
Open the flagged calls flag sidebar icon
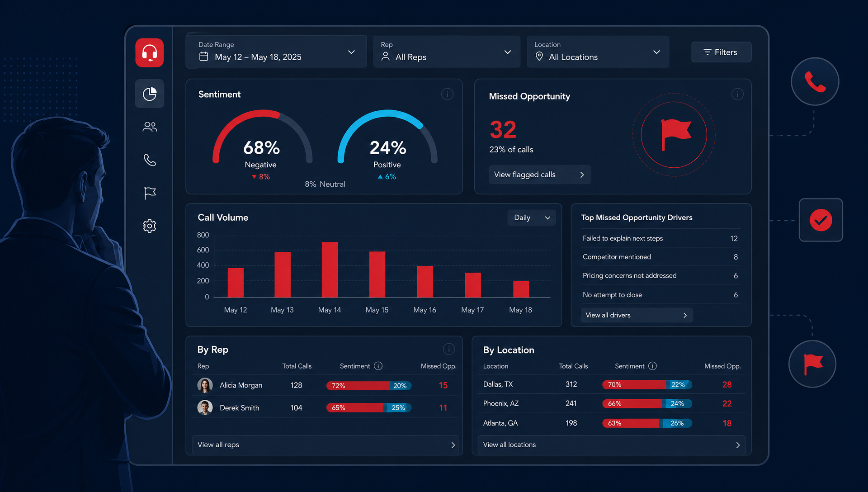tap(150, 193)
